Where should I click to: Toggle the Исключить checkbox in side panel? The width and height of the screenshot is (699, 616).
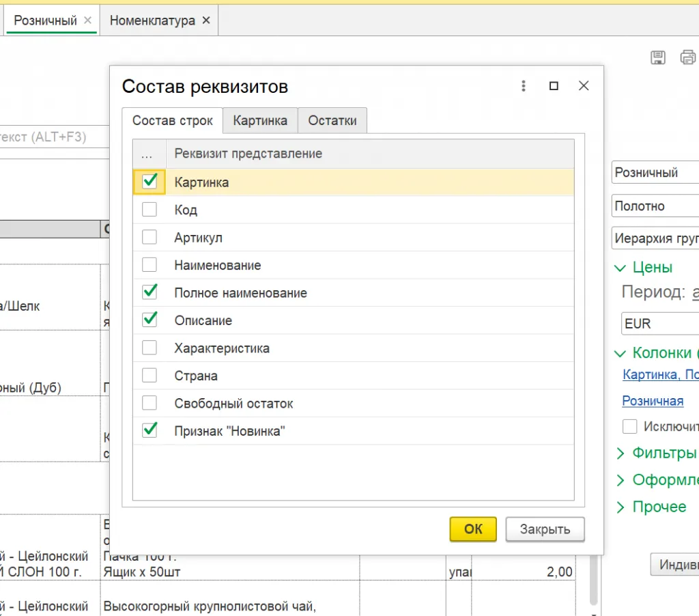[x=629, y=426]
